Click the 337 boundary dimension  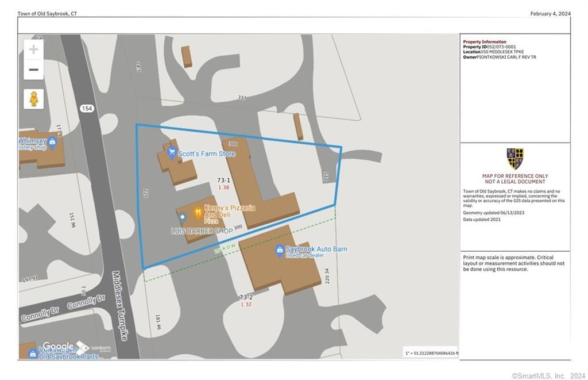tap(242, 98)
